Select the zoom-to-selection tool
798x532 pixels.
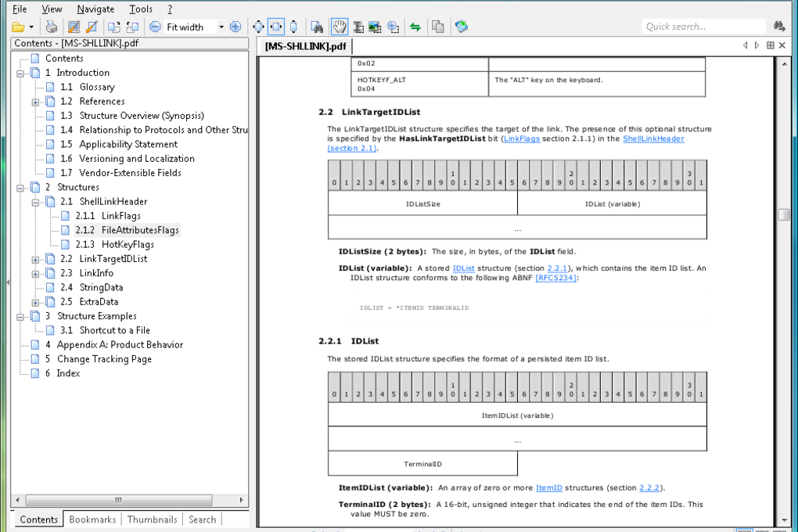pos(393,27)
